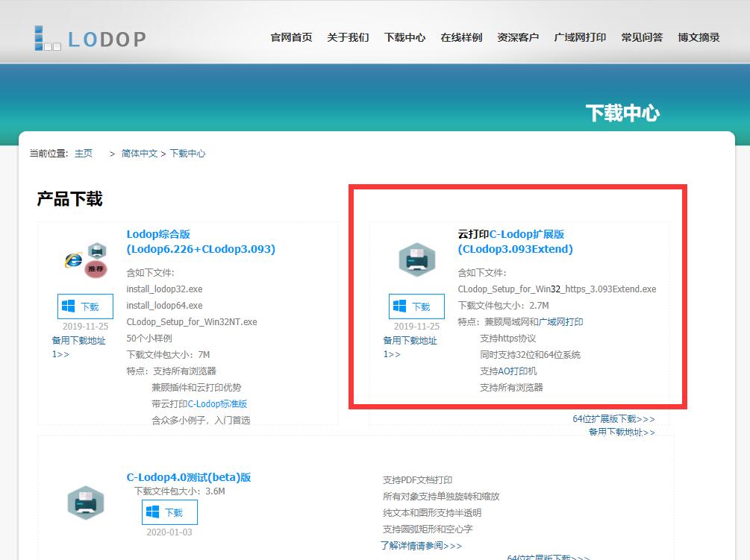The image size is (750, 560).
Task: Click the text 支持AO打印机
Action: pos(508,371)
